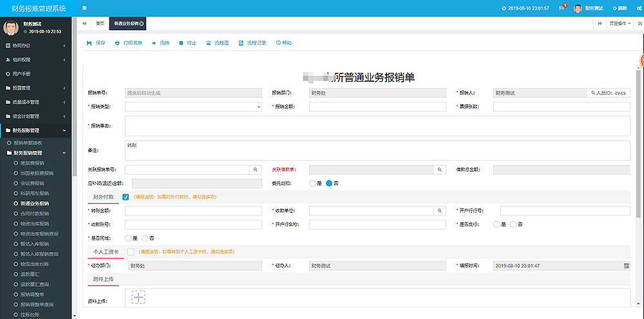Open 出国差旅费报销 in the sidebar
Screen dimensions: 644x319
point(37,173)
